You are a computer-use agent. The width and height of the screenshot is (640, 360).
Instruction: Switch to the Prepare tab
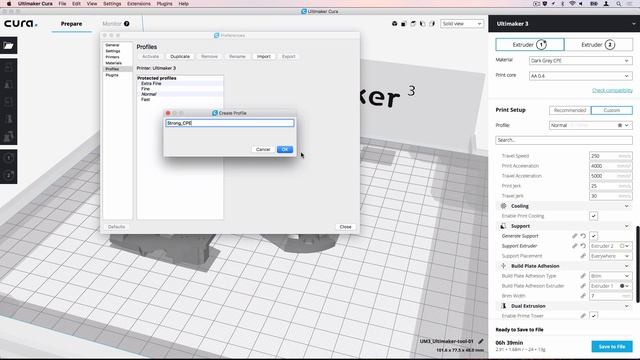tap(71, 24)
